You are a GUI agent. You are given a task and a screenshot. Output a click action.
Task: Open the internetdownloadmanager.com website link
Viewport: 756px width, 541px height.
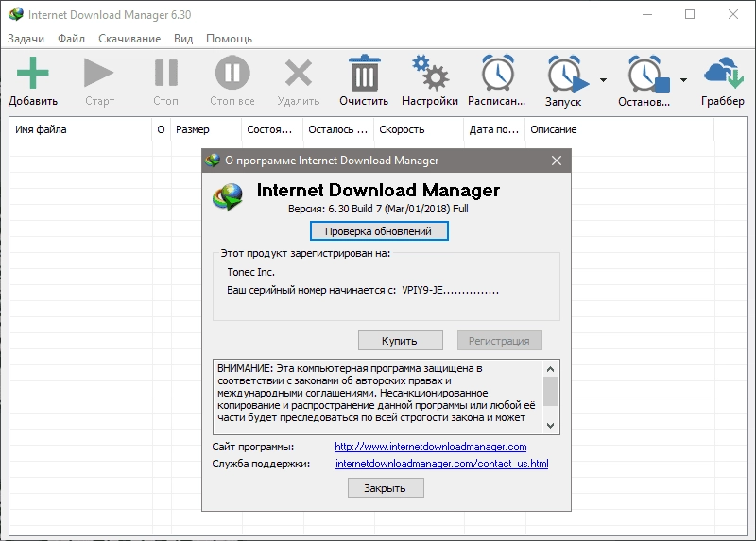click(x=431, y=447)
